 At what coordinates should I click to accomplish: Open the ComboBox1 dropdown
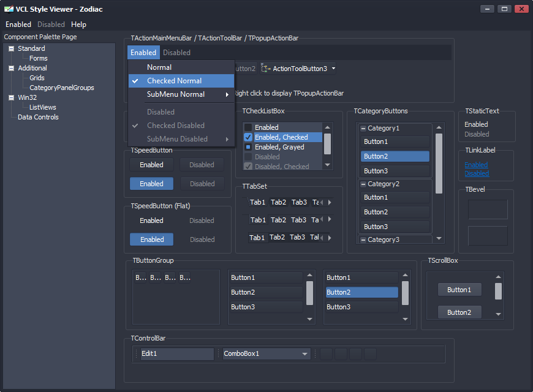(304, 353)
